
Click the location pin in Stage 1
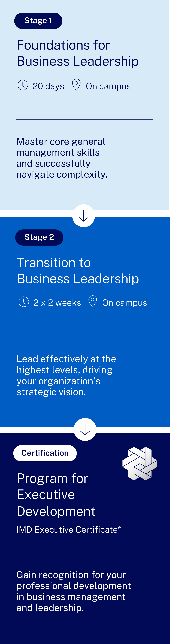click(76, 85)
